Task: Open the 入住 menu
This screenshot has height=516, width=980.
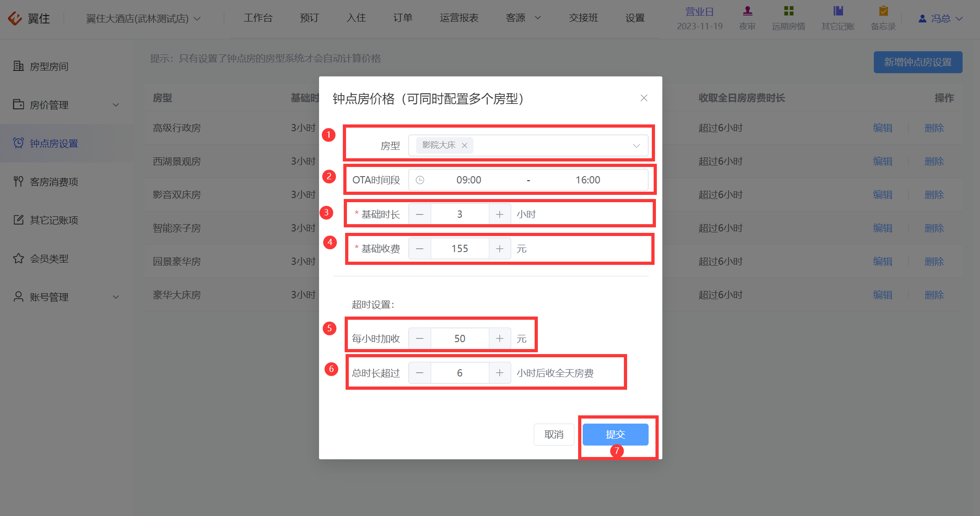Action: click(x=356, y=18)
